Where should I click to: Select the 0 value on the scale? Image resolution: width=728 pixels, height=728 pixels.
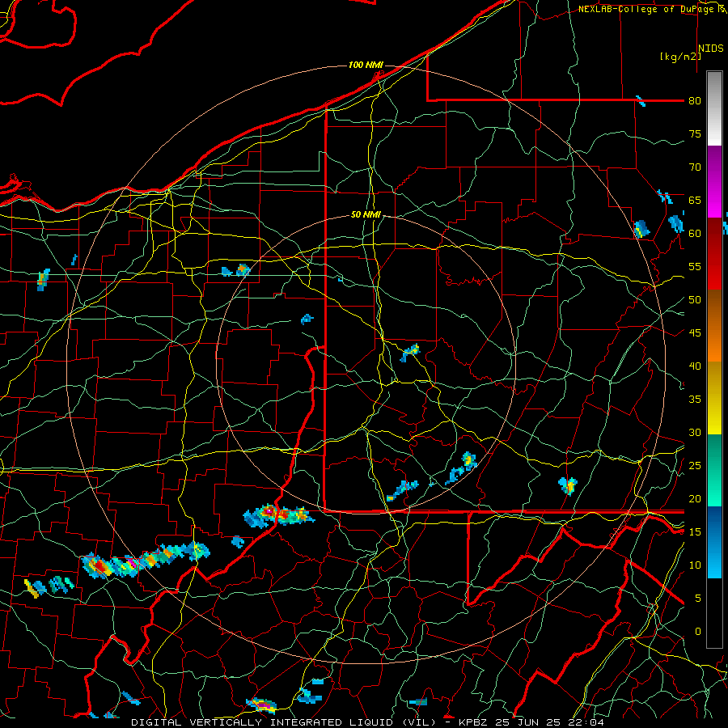pyautogui.click(x=697, y=632)
